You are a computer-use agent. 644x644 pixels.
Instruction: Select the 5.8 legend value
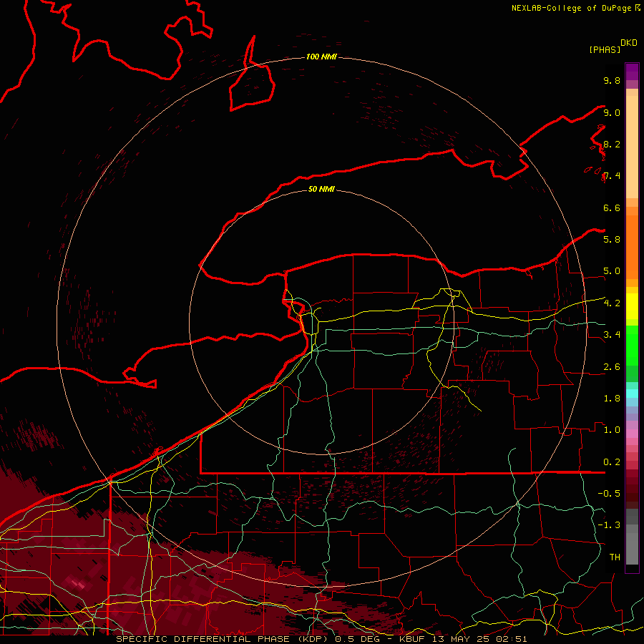612,240
